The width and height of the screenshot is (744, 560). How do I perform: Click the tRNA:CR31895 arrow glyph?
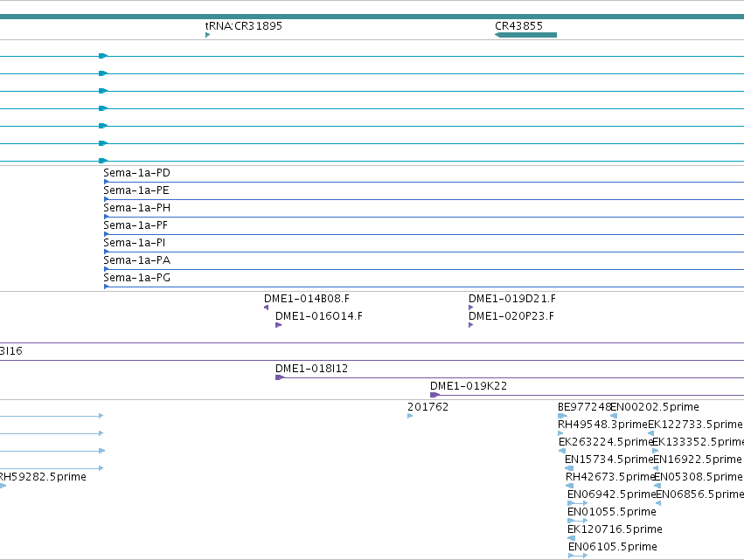(207, 35)
